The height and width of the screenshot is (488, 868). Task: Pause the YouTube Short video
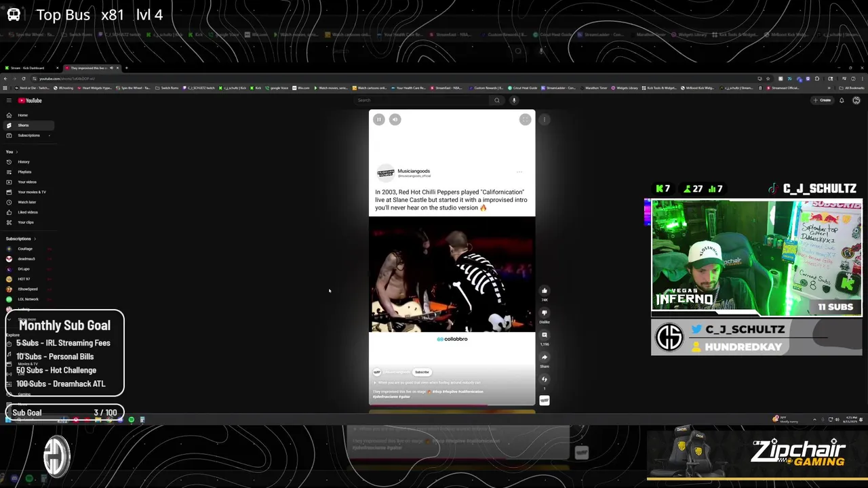[x=379, y=119]
